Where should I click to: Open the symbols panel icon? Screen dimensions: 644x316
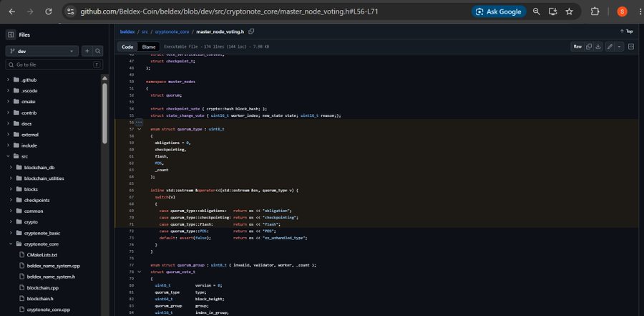click(x=631, y=47)
